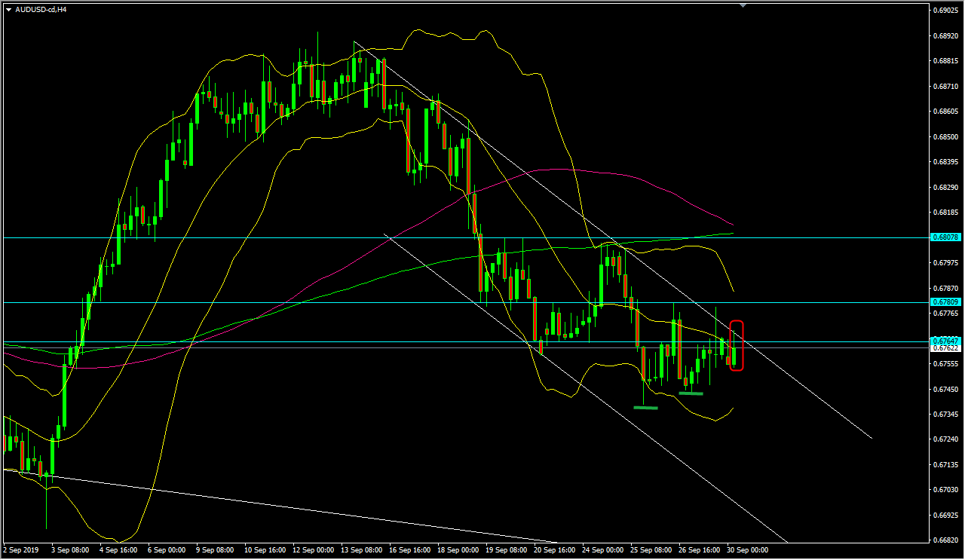Click the 0.67555 price scale label

[x=947, y=364]
